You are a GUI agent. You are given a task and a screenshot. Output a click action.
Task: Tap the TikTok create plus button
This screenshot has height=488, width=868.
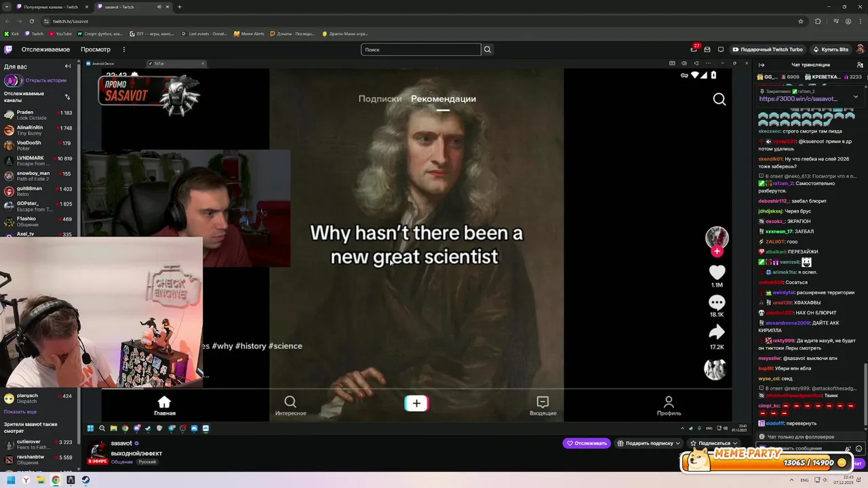pyautogui.click(x=416, y=403)
